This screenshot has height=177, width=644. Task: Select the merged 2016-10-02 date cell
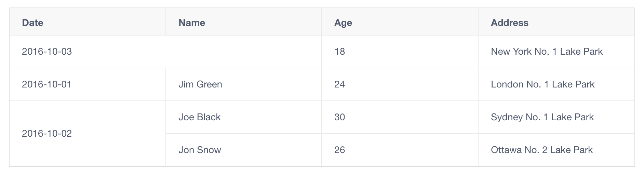(x=88, y=134)
